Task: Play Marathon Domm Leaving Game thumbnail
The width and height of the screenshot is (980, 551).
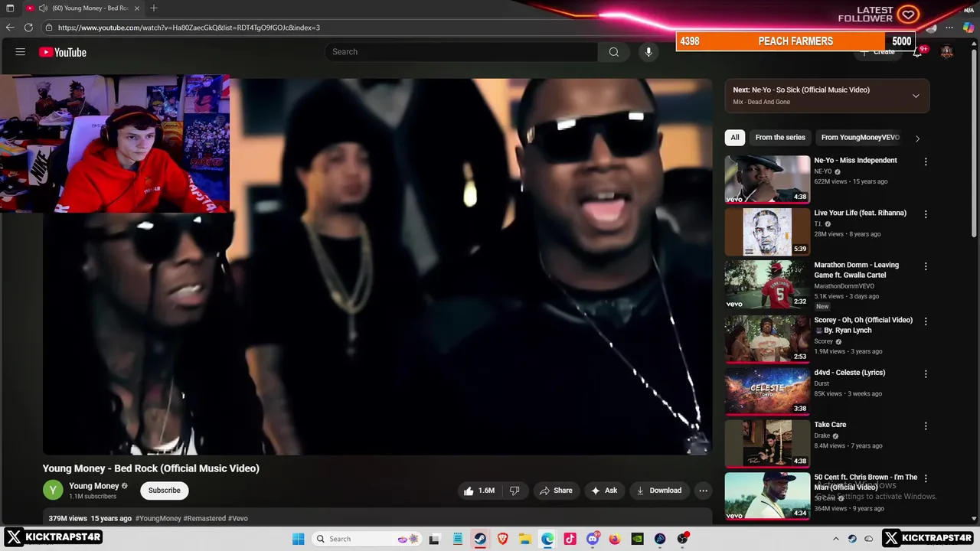Action: pyautogui.click(x=767, y=284)
